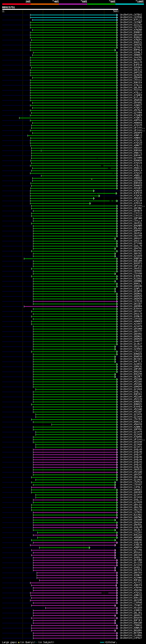Click the =100char. scale legend
This screenshot has height=644, width=146.
point(108,642)
